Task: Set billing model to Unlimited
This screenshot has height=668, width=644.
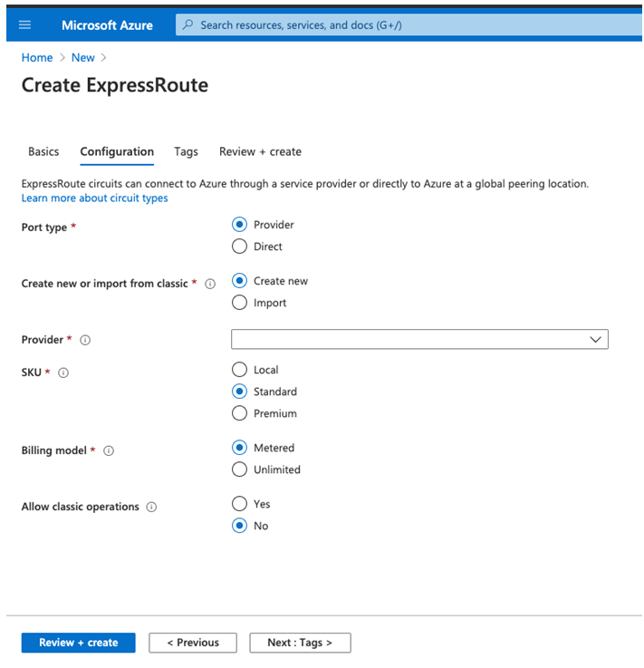Action: tap(239, 469)
